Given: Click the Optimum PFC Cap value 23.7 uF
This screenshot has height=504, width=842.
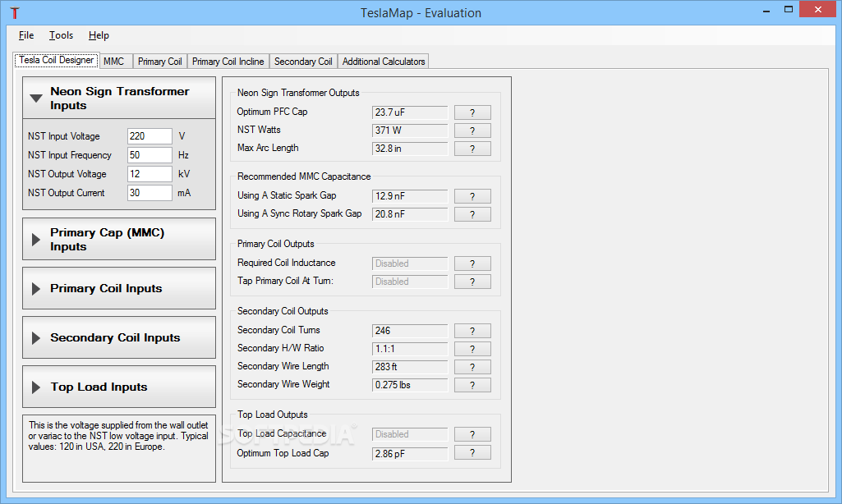Looking at the screenshot, I should point(410,112).
